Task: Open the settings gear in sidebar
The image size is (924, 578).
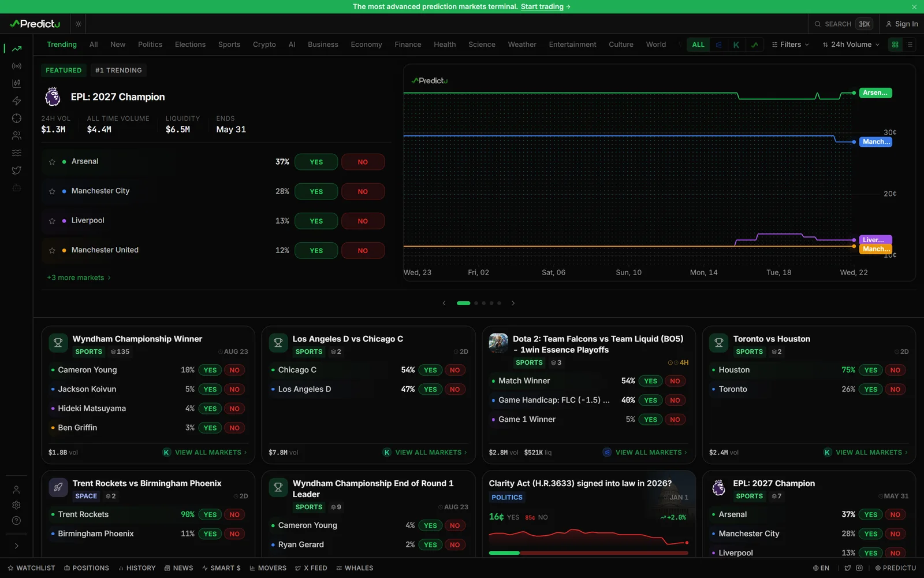Action: coord(17,505)
